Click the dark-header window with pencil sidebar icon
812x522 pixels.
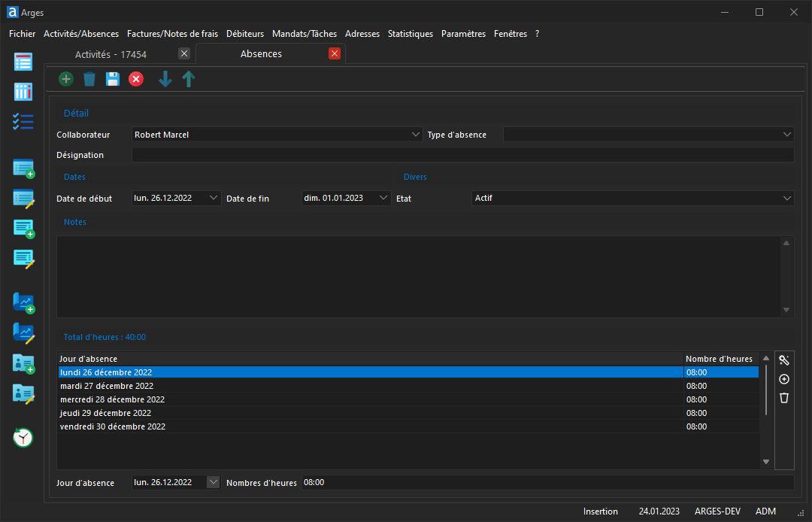click(x=23, y=199)
